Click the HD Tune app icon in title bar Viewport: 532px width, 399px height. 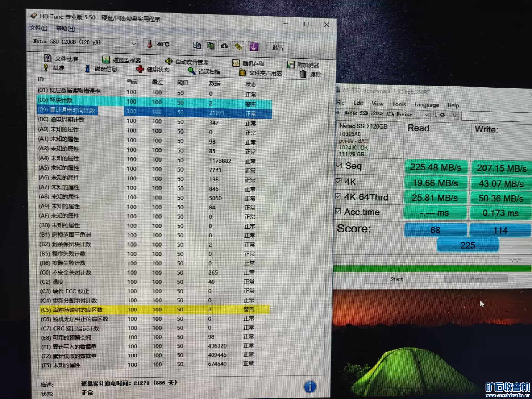tap(34, 16)
